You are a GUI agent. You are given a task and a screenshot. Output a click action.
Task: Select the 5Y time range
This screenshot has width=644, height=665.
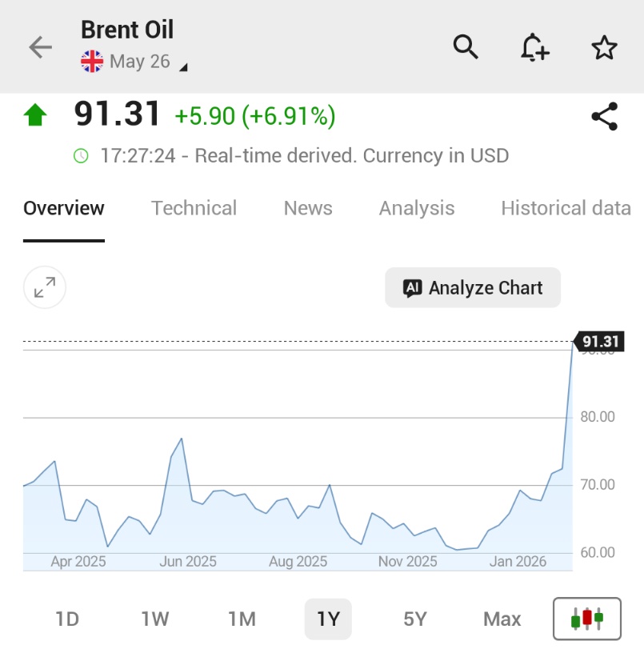click(x=414, y=619)
